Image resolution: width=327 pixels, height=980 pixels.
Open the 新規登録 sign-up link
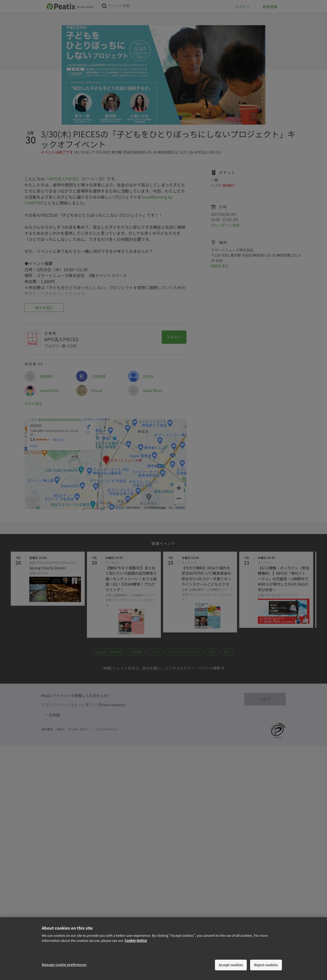click(269, 7)
